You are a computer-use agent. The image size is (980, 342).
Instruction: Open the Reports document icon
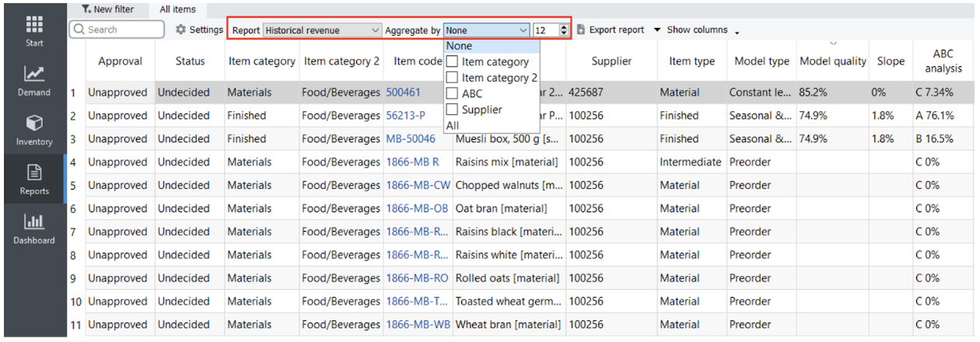[34, 173]
